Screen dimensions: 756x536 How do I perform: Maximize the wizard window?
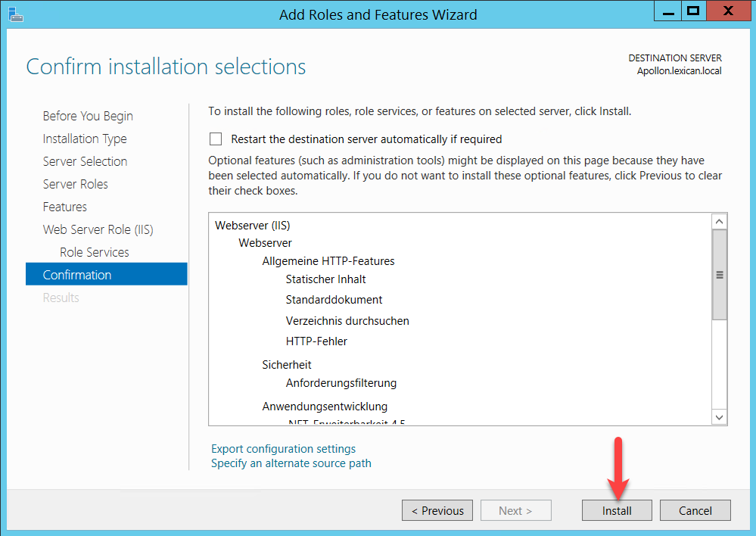692,11
